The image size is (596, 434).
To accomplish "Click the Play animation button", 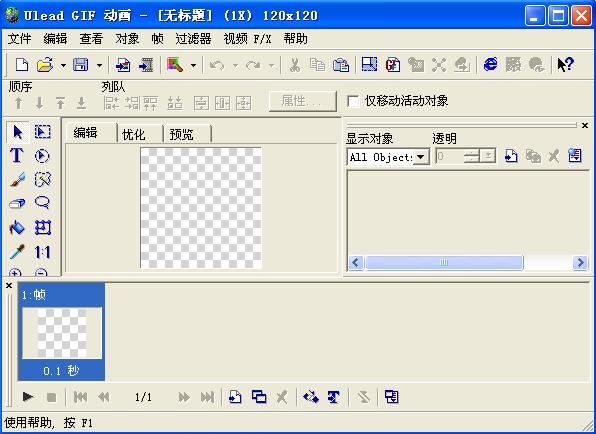I will tap(27, 397).
